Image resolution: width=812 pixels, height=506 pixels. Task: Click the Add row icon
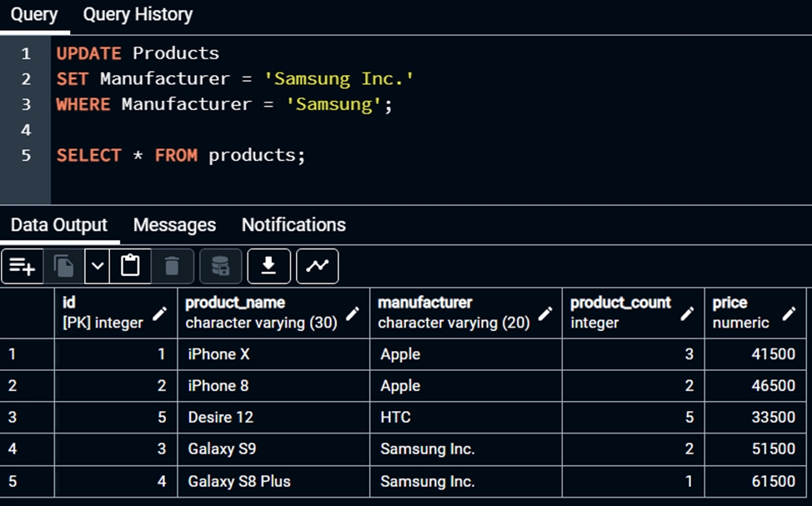(x=23, y=266)
